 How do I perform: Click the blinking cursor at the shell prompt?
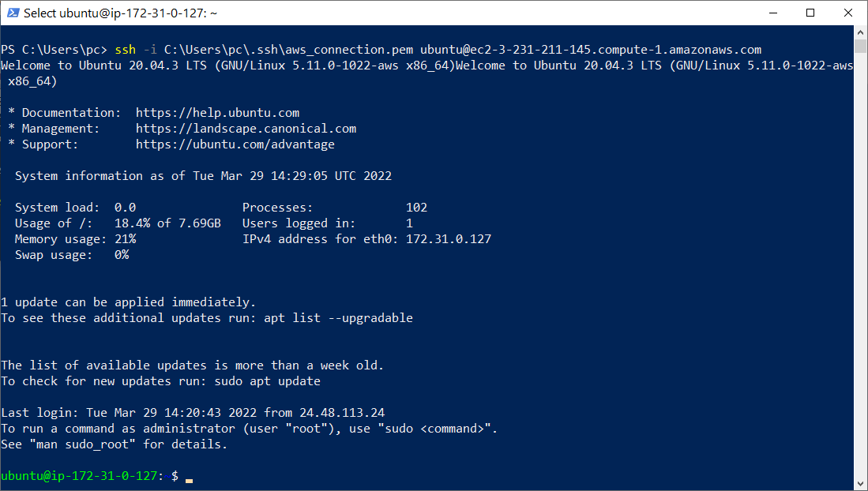point(189,478)
